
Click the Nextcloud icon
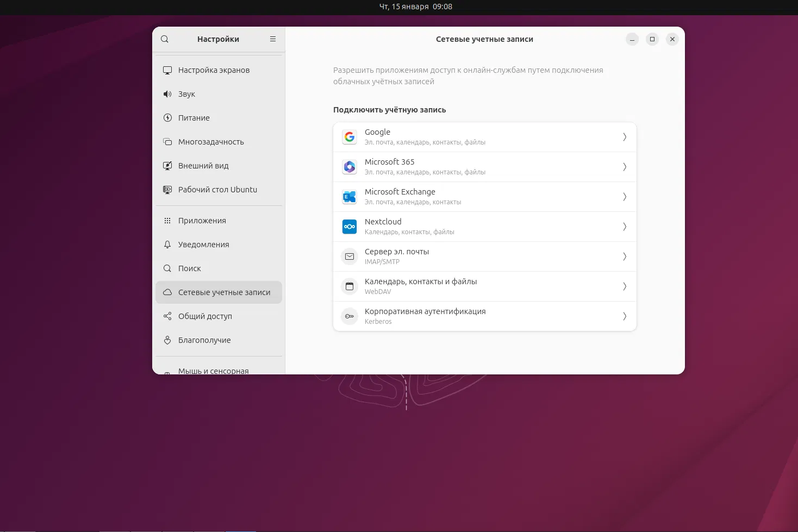click(349, 226)
